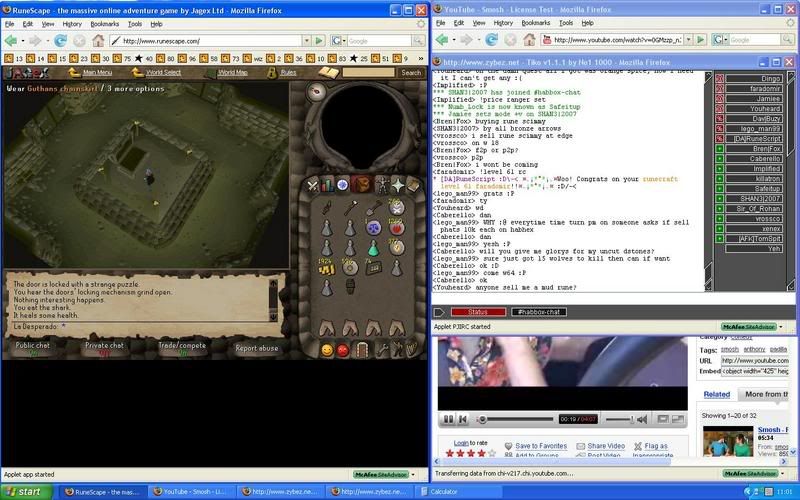
Task: Open the Quest journal tab icon
Action: click(342, 185)
